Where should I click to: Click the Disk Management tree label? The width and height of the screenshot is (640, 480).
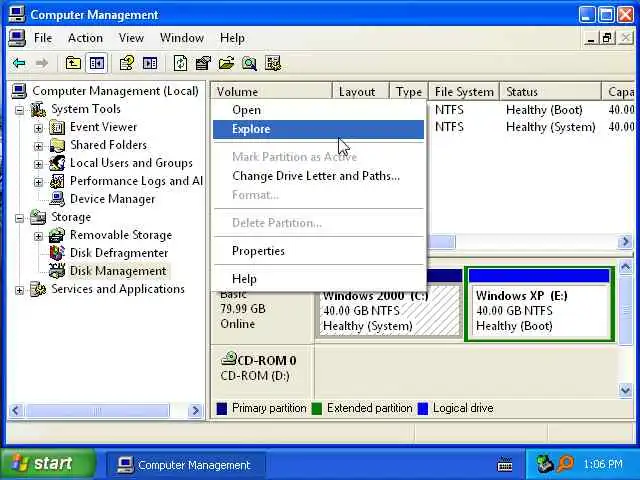(118, 271)
